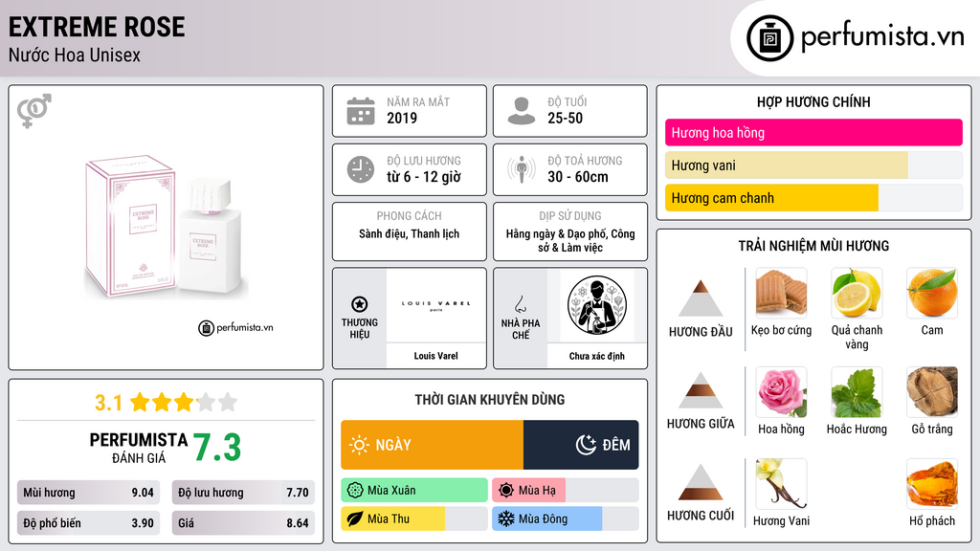Click the beige Hương vani bar
The width and height of the screenshot is (980, 551).
[x=787, y=165]
